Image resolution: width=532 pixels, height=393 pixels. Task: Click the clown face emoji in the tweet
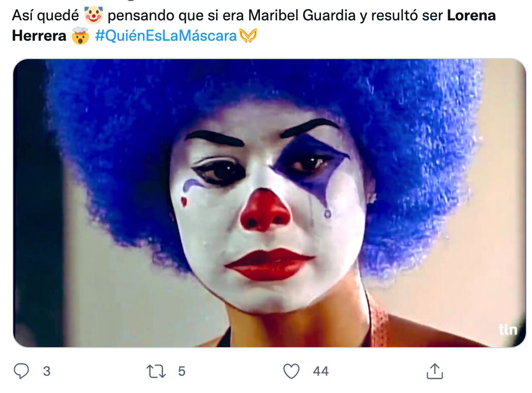[x=93, y=15]
